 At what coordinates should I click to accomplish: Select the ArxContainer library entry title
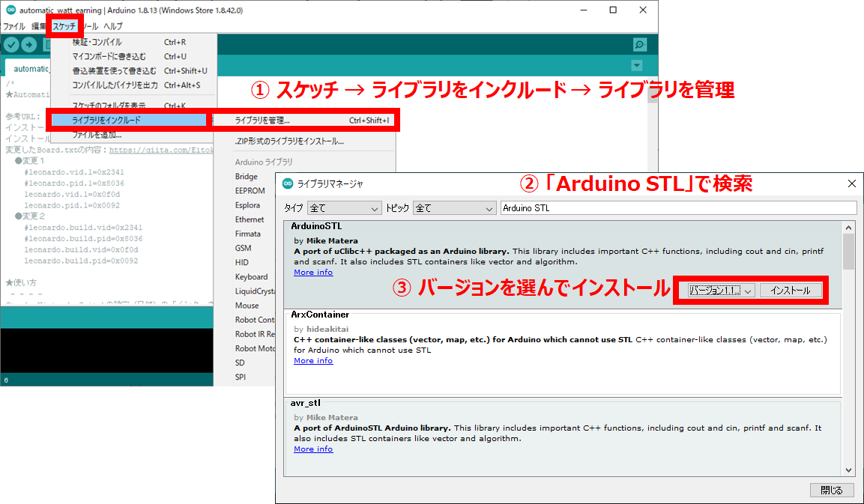point(319,315)
